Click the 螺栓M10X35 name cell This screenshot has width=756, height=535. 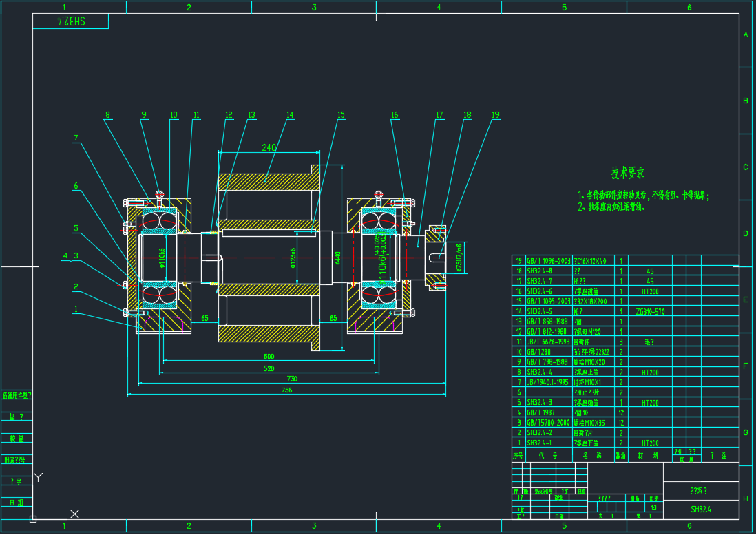(x=589, y=423)
